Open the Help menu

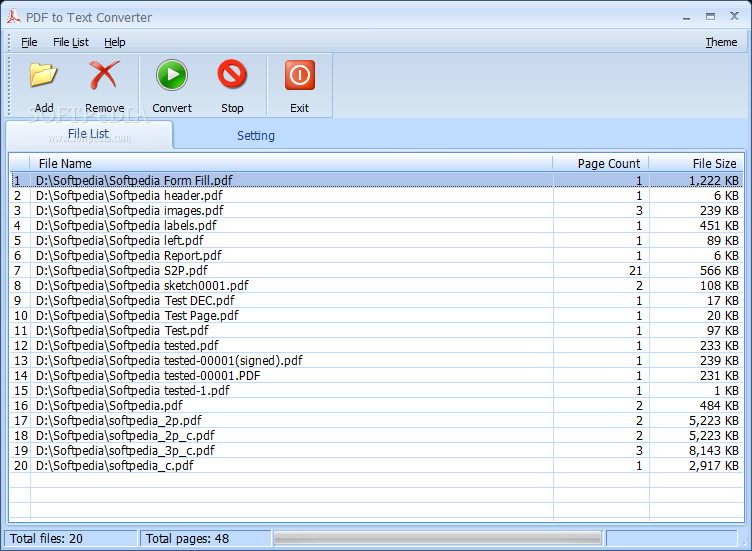[115, 42]
